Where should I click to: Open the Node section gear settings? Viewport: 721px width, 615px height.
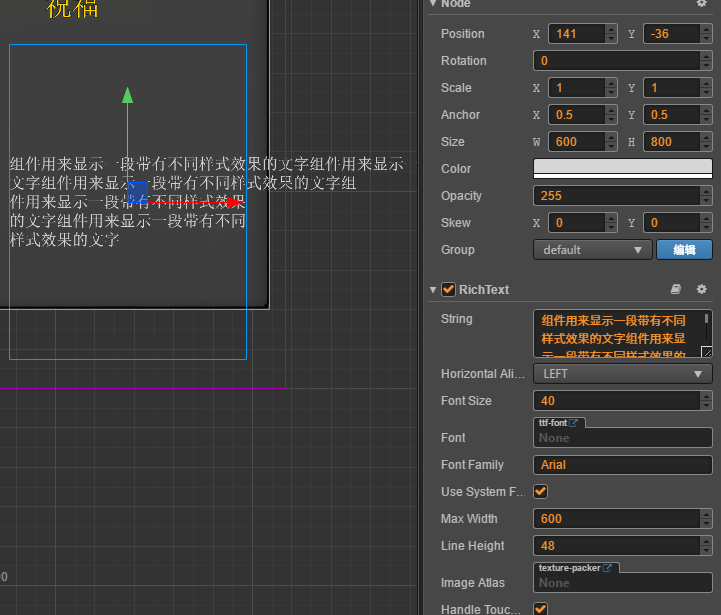701,4
